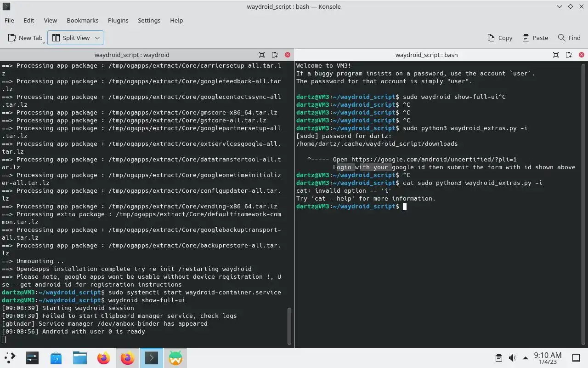Open Discover software store from taskbar
The width and height of the screenshot is (588, 368).
[56, 357]
